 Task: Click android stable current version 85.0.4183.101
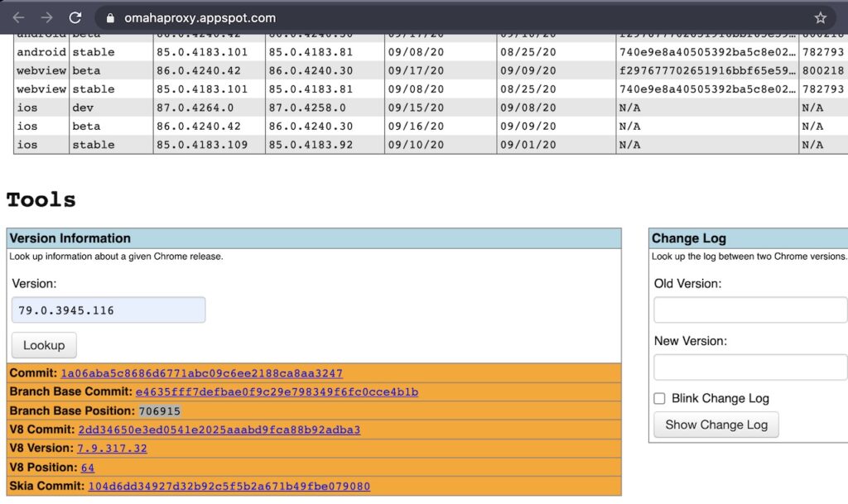pos(202,52)
